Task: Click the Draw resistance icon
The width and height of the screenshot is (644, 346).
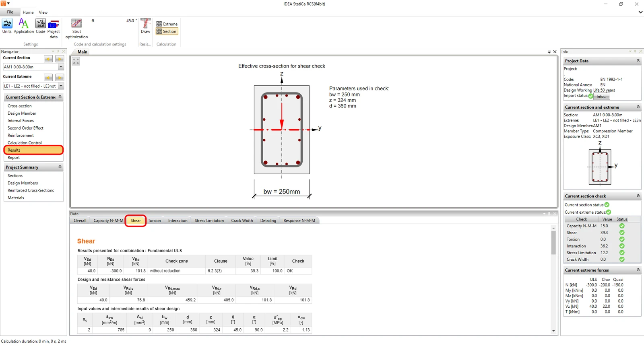Action: pyautogui.click(x=145, y=26)
